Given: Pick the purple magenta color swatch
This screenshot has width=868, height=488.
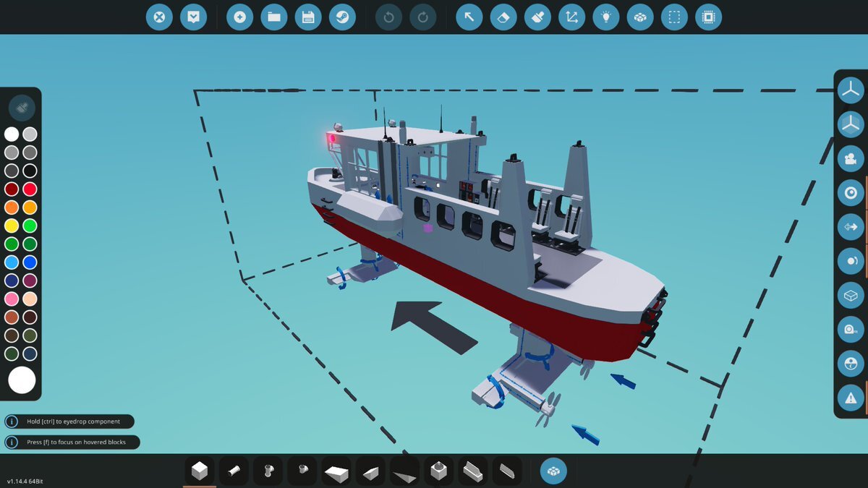Looking at the screenshot, I should pos(30,281).
